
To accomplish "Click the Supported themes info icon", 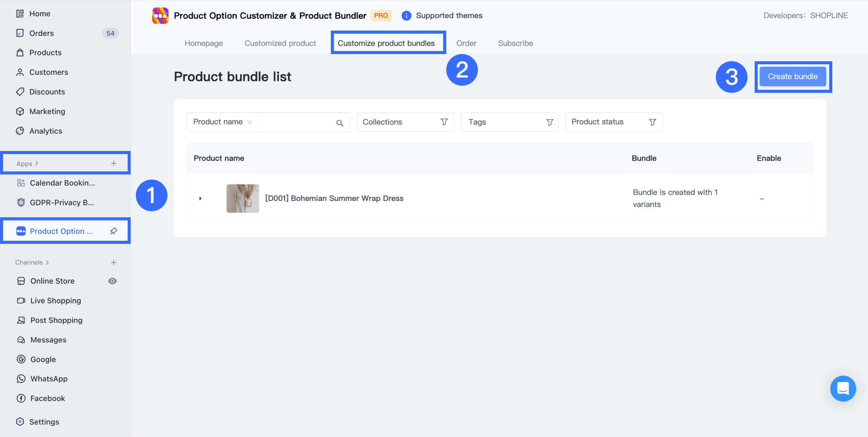I will (x=406, y=16).
